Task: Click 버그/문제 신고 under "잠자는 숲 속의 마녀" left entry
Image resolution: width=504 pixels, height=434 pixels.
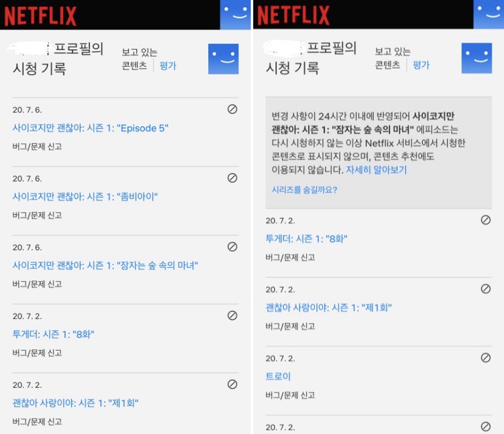Action: point(37,284)
